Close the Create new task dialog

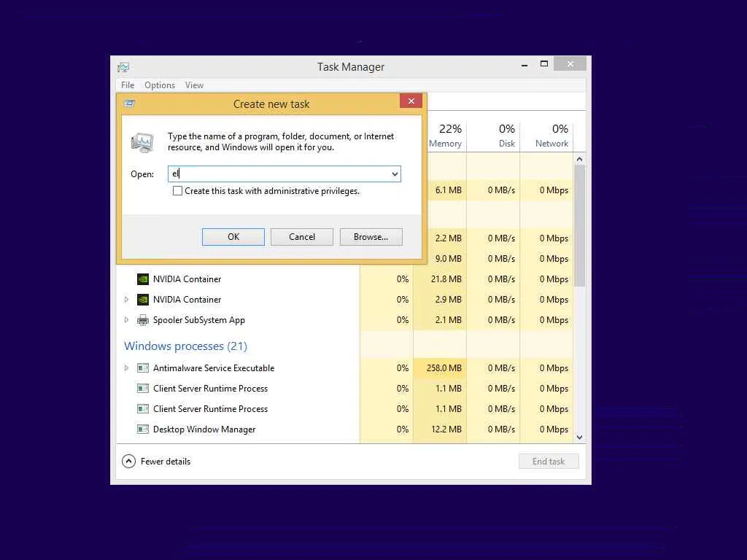(411, 101)
